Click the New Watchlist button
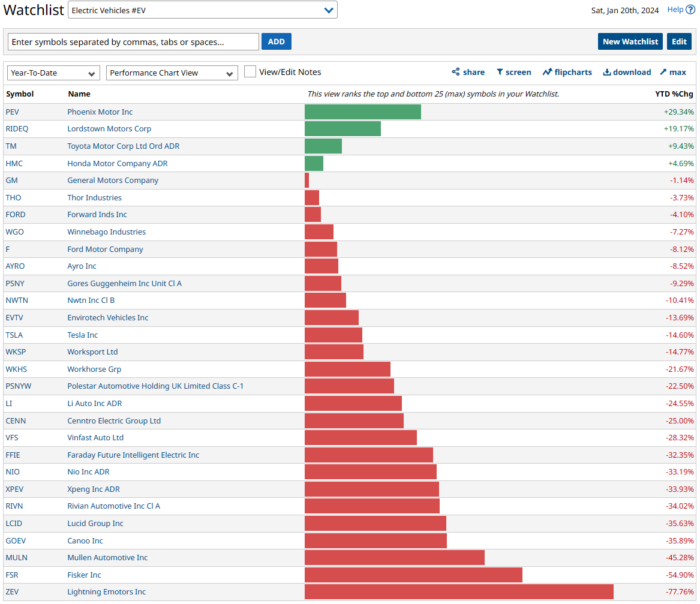Screen dimensions: 700x604 [630, 41]
